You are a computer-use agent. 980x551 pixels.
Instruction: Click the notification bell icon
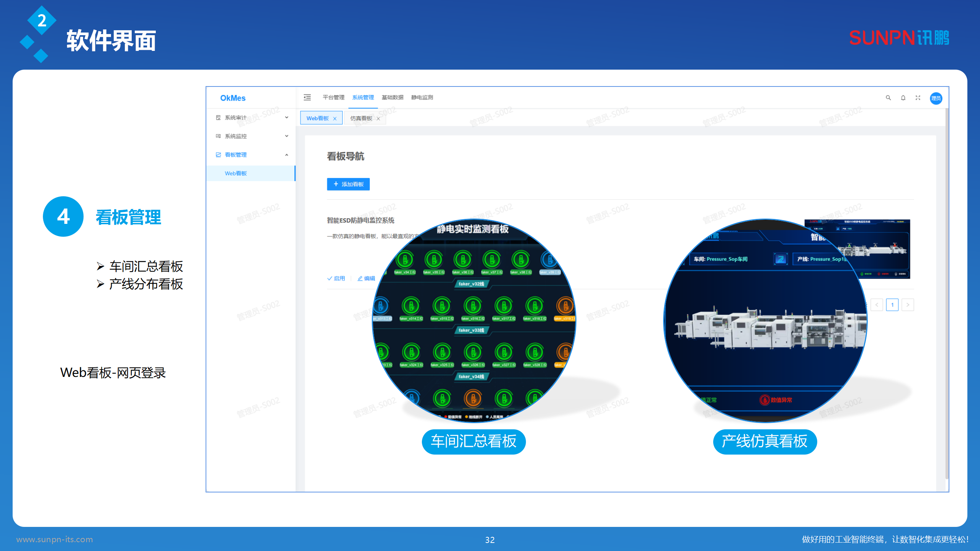(x=903, y=98)
